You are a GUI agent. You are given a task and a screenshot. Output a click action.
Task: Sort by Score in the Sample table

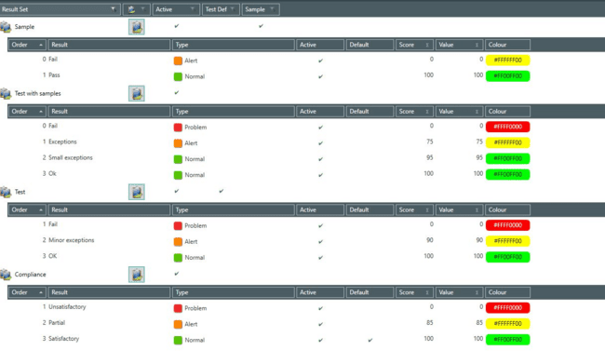(x=414, y=45)
